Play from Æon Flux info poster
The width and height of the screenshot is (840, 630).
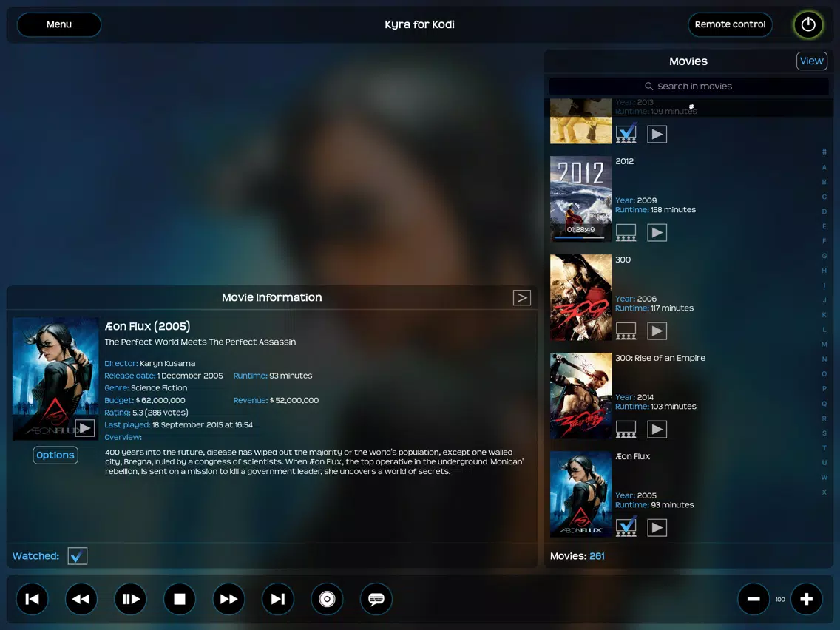point(84,428)
